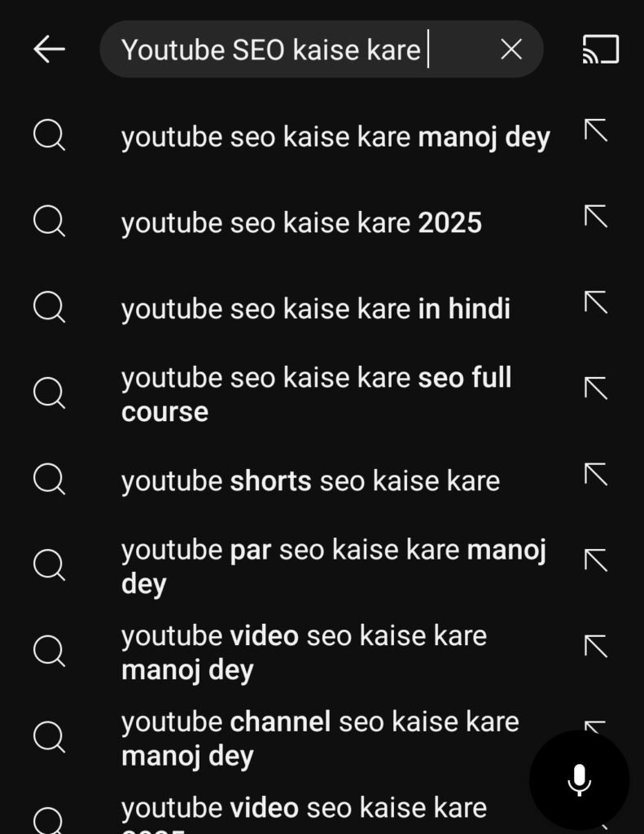Select suggestion 'youtube seo kaise kare seo full course'
This screenshot has width=644, height=834.
[x=318, y=394]
